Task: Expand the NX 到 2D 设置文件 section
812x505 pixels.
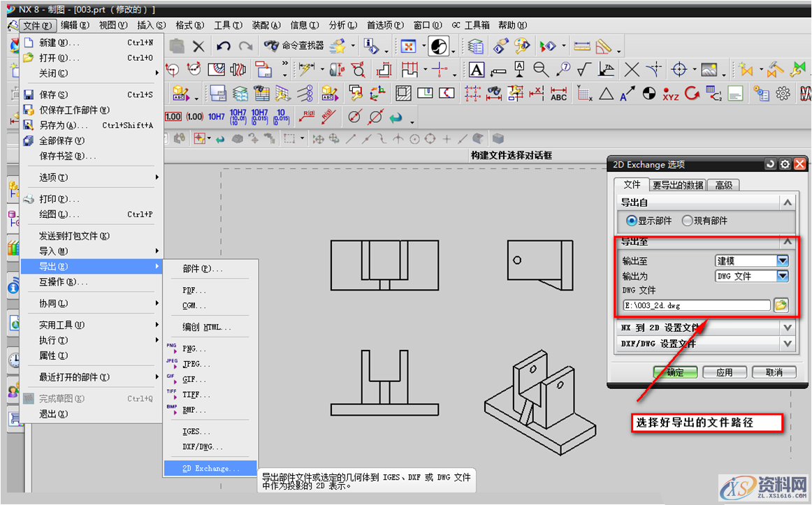Action: coord(788,328)
